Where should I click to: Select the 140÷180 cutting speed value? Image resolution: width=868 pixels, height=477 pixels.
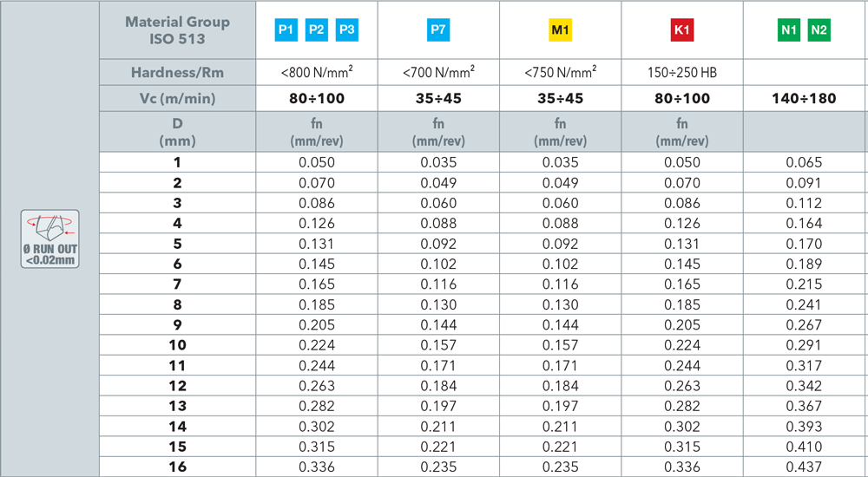[x=804, y=99]
